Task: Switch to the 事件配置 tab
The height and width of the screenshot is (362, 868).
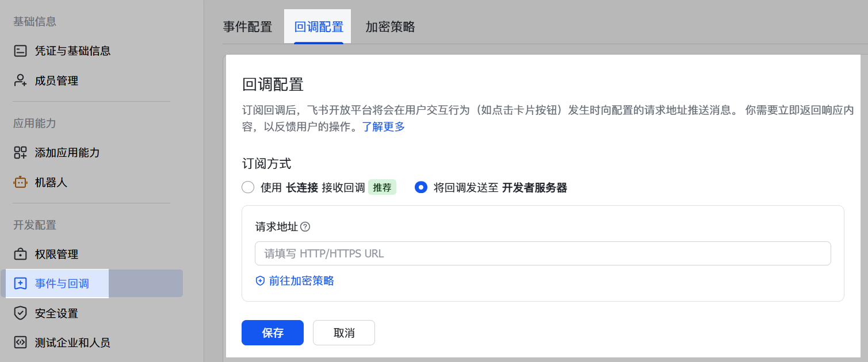Action: [x=247, y=27]
